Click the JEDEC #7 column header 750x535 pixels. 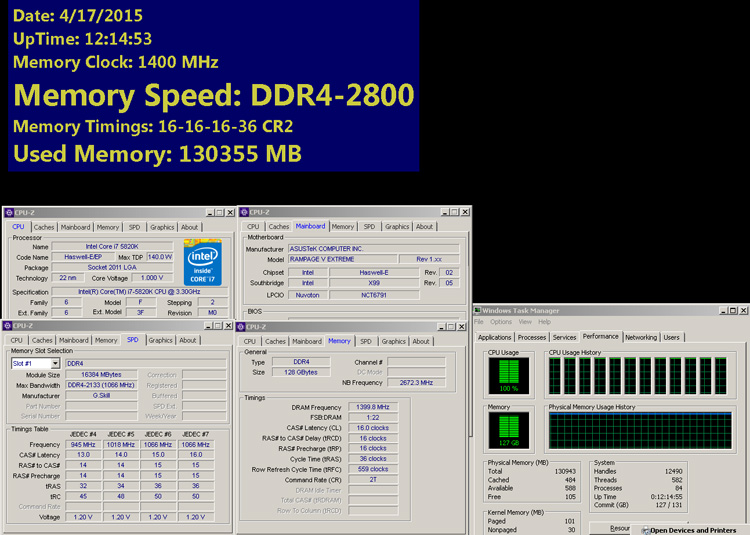click(195, 434)
